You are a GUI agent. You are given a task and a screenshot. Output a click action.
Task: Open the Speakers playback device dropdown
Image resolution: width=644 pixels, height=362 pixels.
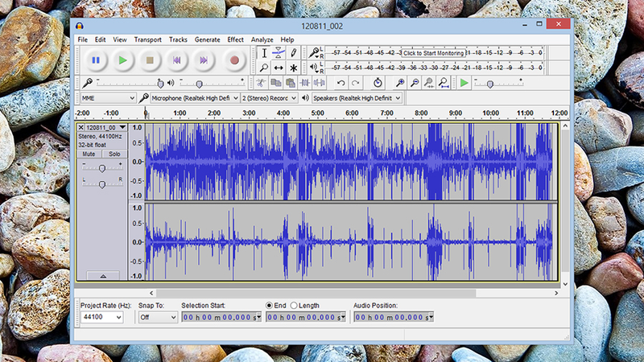[357, 98]
